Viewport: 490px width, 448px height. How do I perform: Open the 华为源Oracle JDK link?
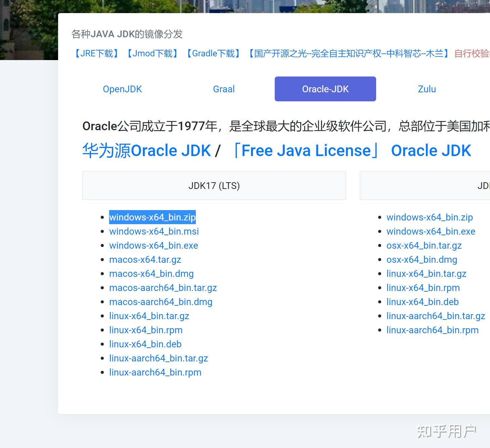146,150
